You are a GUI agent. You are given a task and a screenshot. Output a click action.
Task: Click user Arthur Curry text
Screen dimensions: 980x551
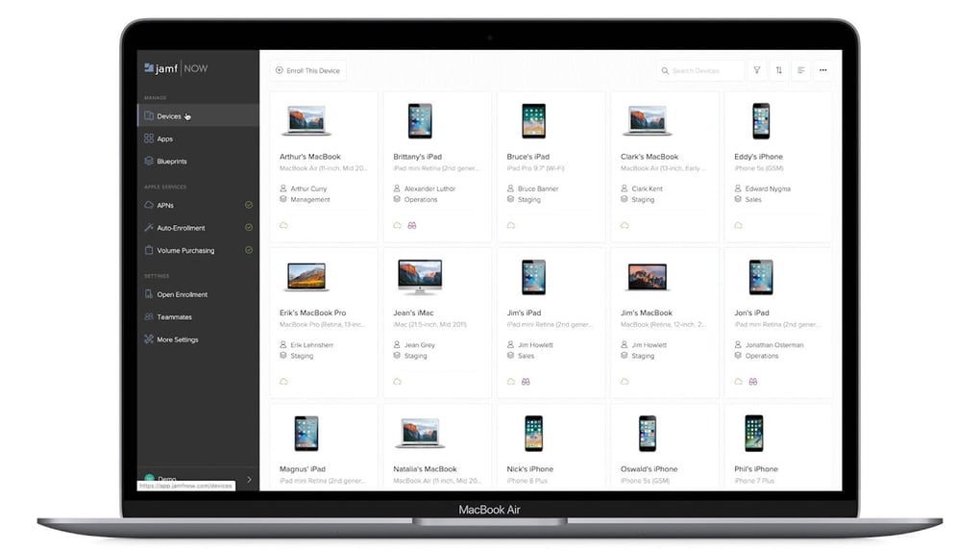308,188
